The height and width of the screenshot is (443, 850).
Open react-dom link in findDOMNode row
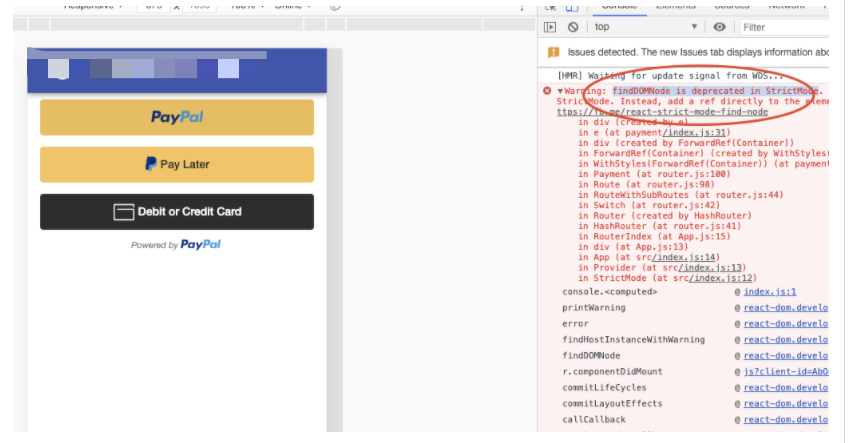coord(786,356)
